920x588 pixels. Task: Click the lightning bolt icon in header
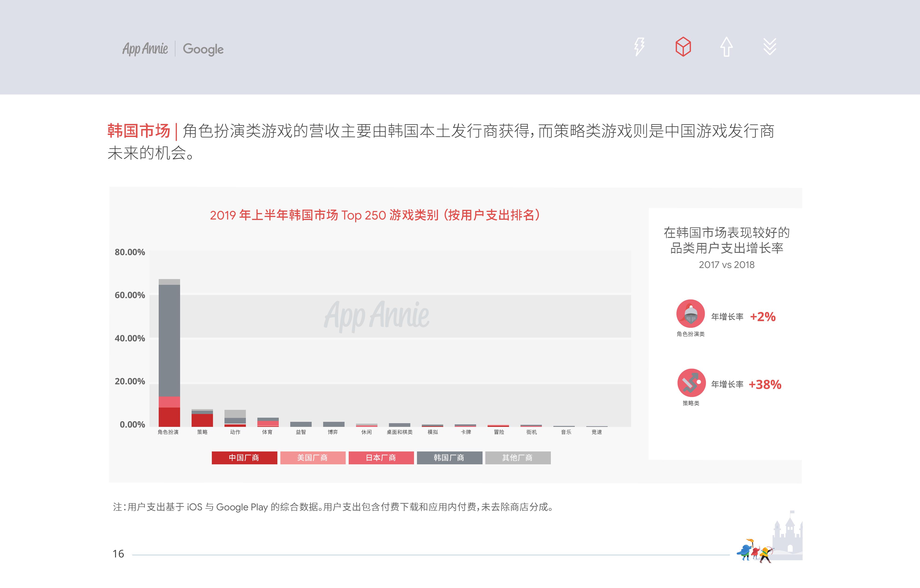[639, 47]
